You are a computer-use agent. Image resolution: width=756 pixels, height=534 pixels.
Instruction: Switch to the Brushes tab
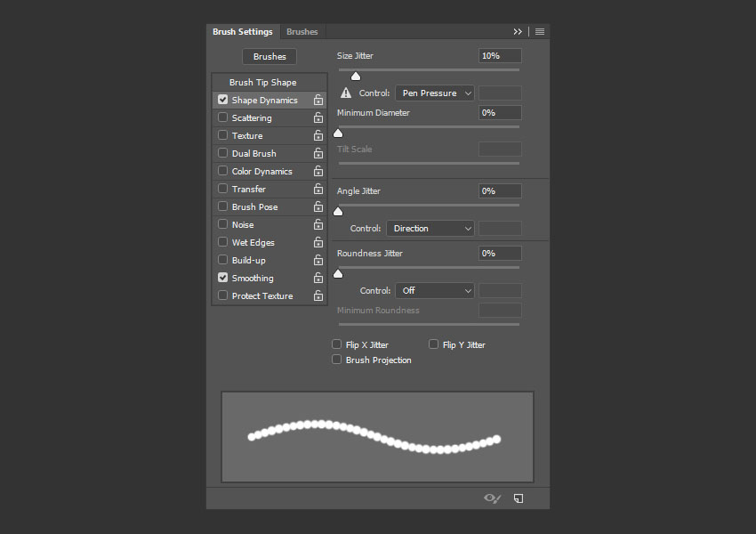302,32
